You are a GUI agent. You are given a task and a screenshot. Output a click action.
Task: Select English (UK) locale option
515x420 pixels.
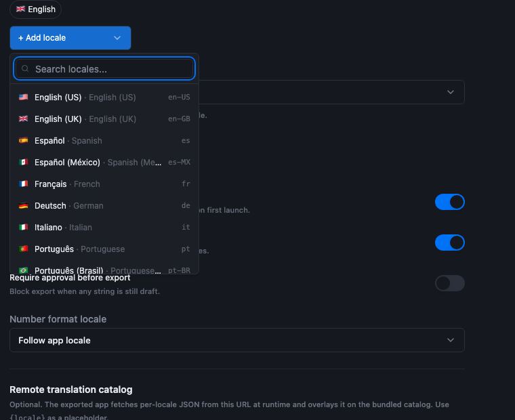[104, 119]
